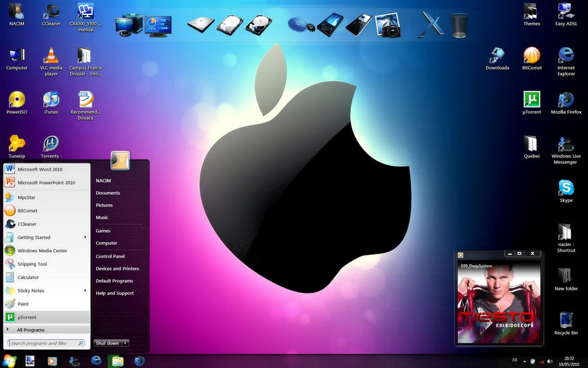Click the dock's system monitor chart icon
The image size is (588, 368).
[x=158, y=26]
